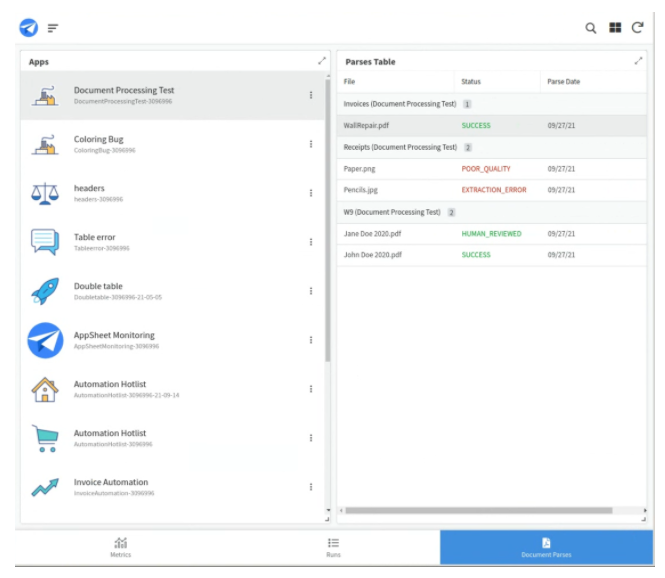This screenshot has width=665, height=578.
Task: Open the hamburger menu icon
Action: pos(53,28)
